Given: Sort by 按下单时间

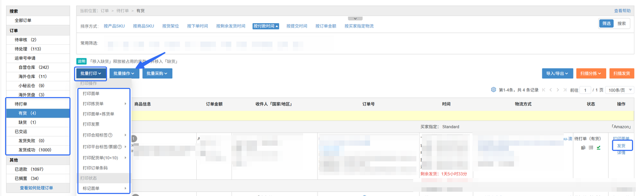Looking at the screenshot, I should point(197,26).
